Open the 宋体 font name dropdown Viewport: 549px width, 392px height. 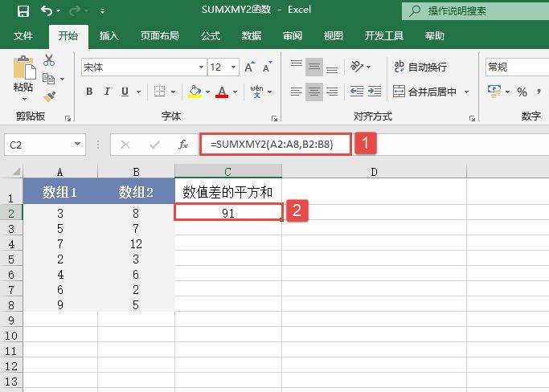coord(201,67)
